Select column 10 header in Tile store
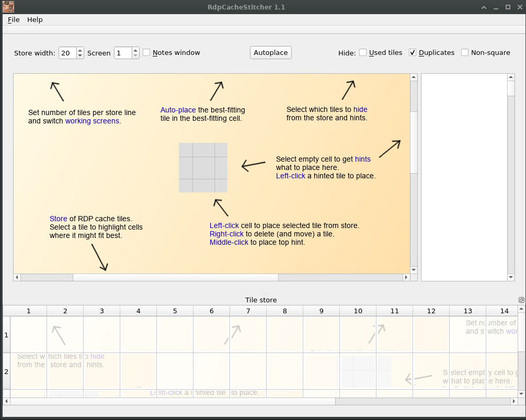The width and height of the screenshot is (526, 420). coord(358,311)
